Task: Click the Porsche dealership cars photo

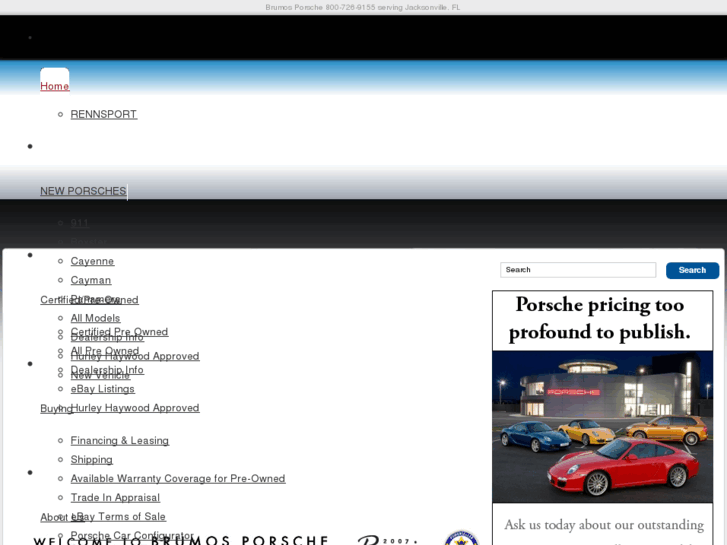Action: click(602, 427)
